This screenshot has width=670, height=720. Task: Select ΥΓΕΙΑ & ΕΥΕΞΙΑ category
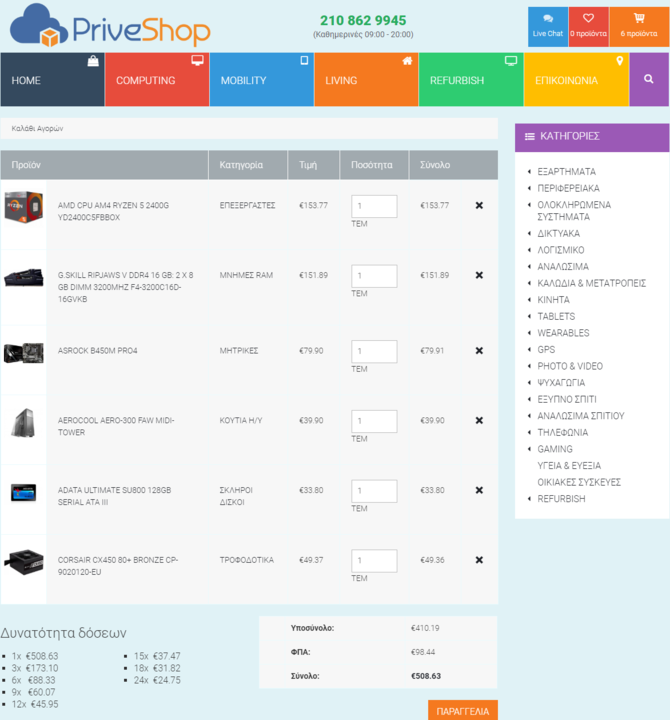pyautogui.click(x=569, y=465)
